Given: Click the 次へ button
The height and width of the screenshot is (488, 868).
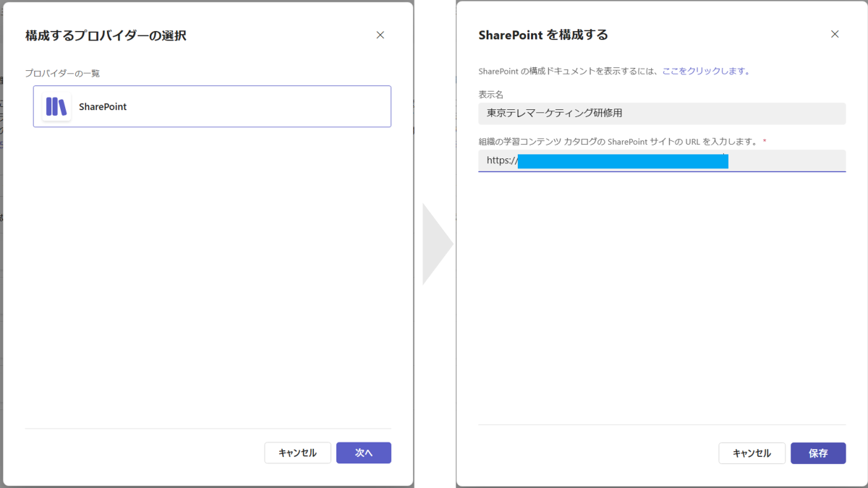Looking at the screenshot, I should coord(364,453).
